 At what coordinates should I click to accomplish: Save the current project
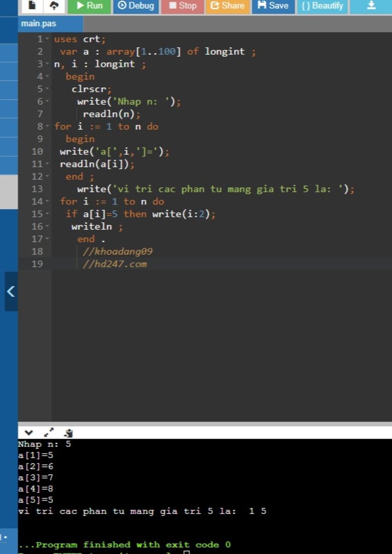point(273,5)
